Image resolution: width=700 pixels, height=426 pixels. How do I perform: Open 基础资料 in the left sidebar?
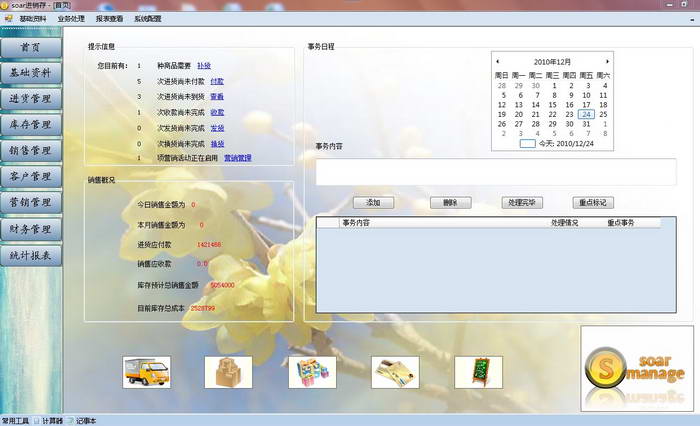pos(31,73)
